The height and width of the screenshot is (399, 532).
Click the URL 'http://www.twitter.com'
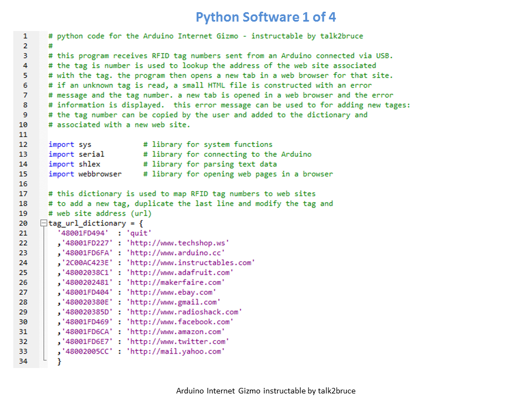tap(178, 341)
